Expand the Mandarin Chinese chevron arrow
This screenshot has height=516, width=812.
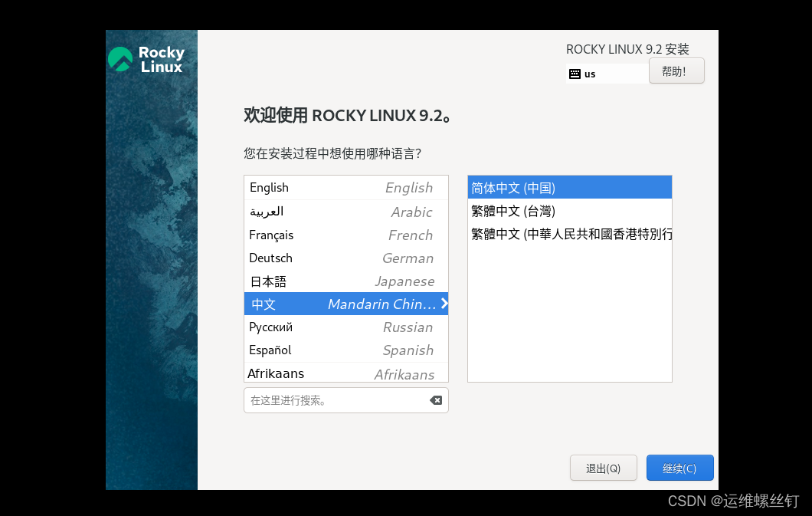click(x=444, y=304)
